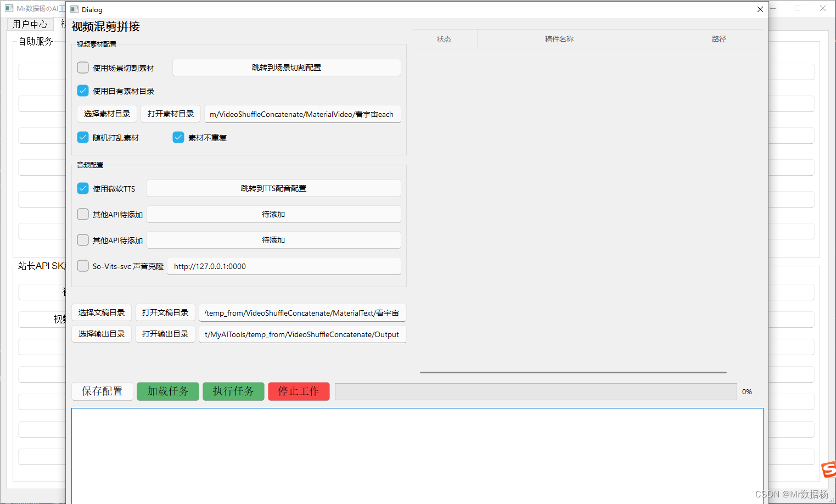Click red 停止工作 button
836x504 pixels.
[x=299, y=391]
